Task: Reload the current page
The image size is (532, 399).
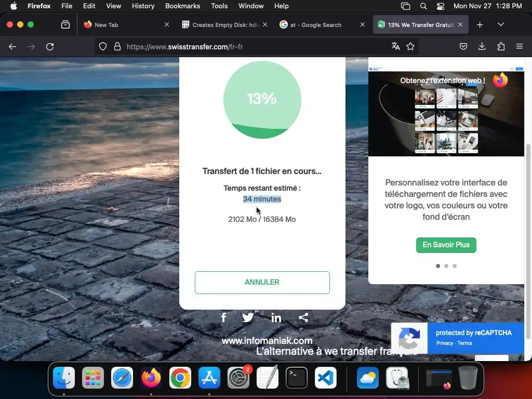Action: point(50,46)
